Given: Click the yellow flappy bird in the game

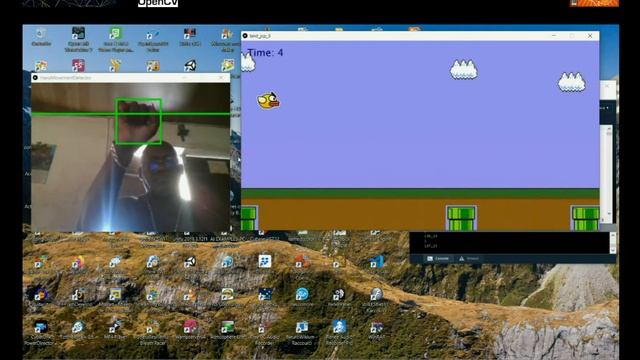Looking at the screenshot, I should tap(269, 100).
